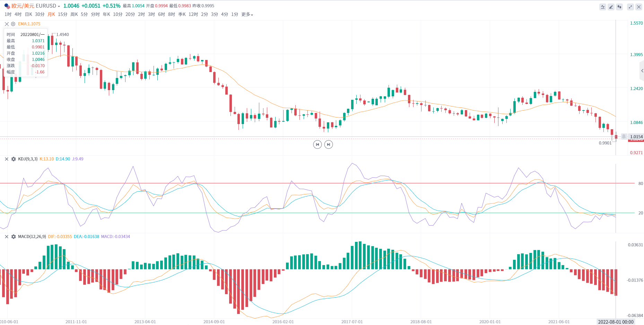Image resolution: width=644 pixels, height=325 pixels.
Task: Select the 周K timeframe tab
Action: click(x=74, y=15)
